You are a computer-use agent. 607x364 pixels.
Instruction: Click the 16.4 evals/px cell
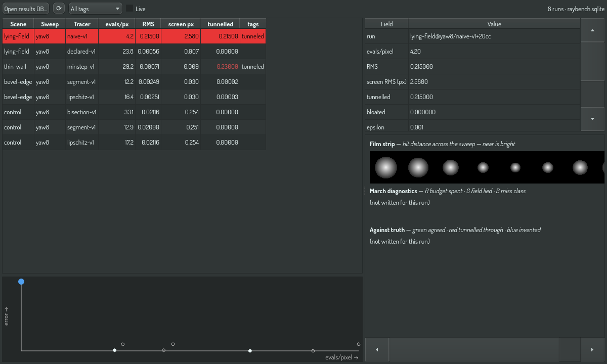click(x=117, y=97)
